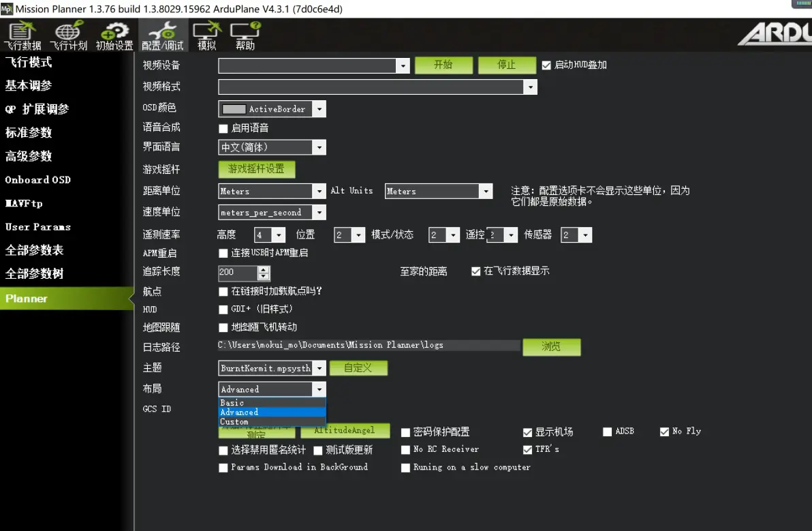This screenshot has width=812, height=531.
Task: Open User Params in the sidebar
Action: click(37, 227)
